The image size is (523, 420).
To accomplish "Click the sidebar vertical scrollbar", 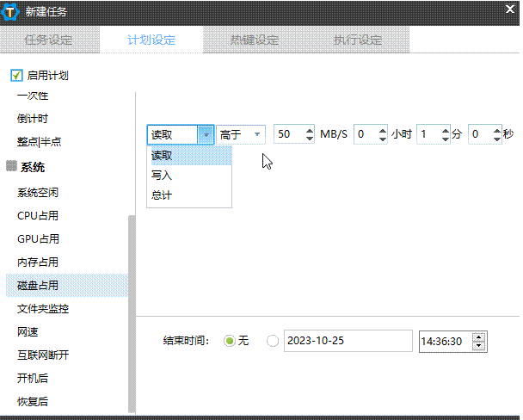I will [132, 310].
